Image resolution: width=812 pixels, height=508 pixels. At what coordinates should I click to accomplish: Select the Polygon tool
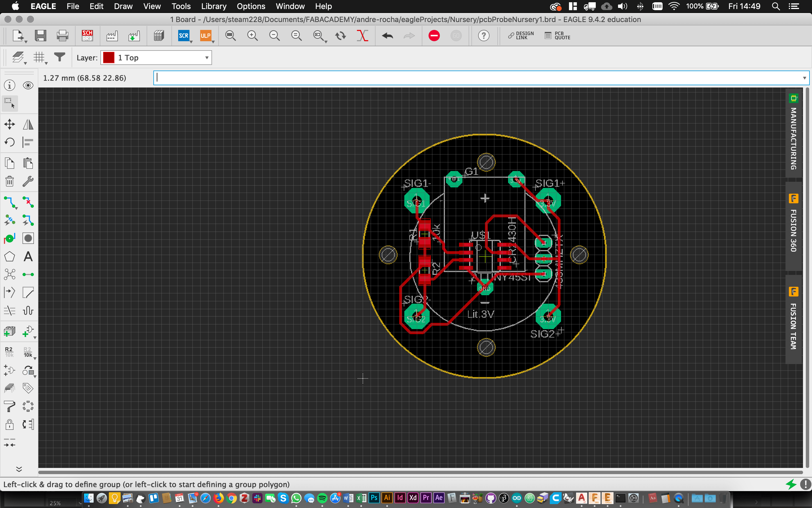pos(9,257)
